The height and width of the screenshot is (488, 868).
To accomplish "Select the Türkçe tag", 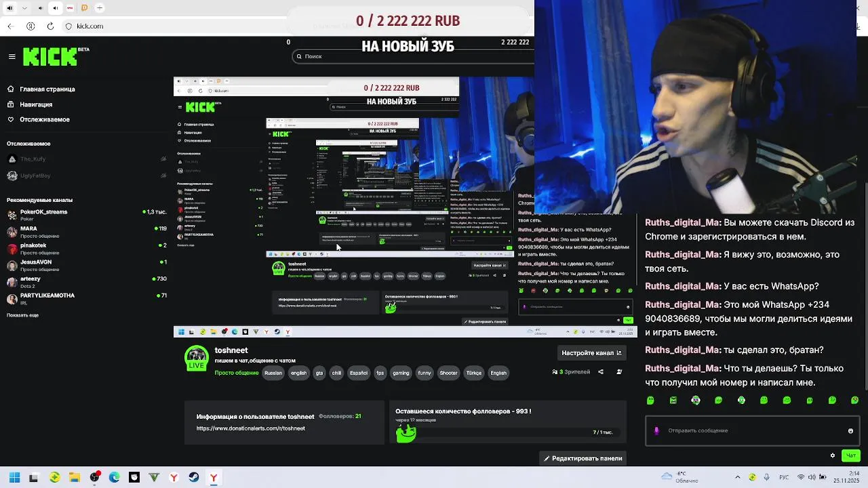I will click(x=474, y=373).
